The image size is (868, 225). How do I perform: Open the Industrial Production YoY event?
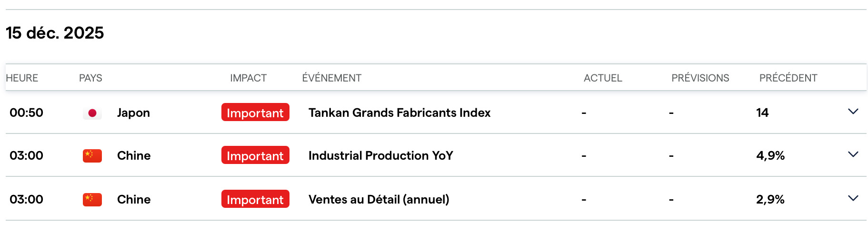click(380, 155)
